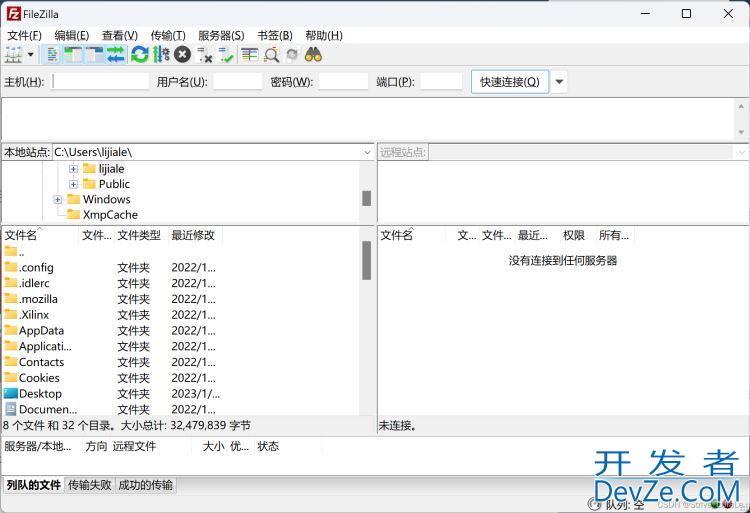Expand the Public folder tree node
The image size is (750, 513).
pyautogui.click(x=73, y=184)
